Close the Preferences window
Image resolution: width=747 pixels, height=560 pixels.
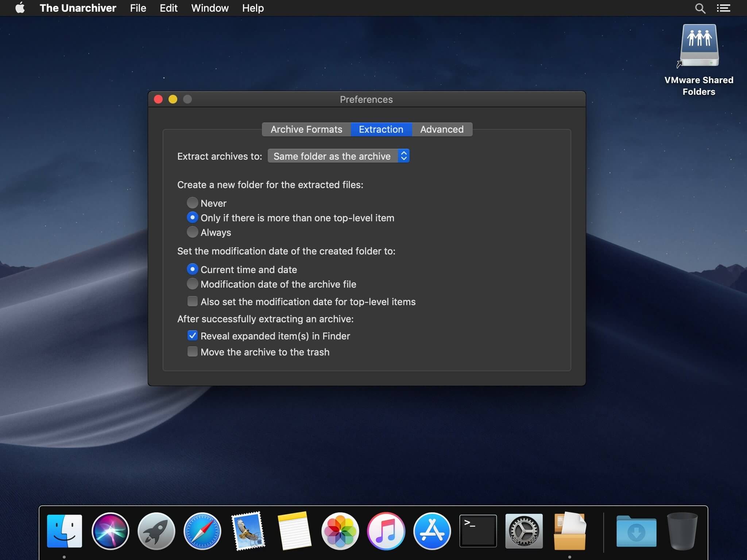coord(158,99)
